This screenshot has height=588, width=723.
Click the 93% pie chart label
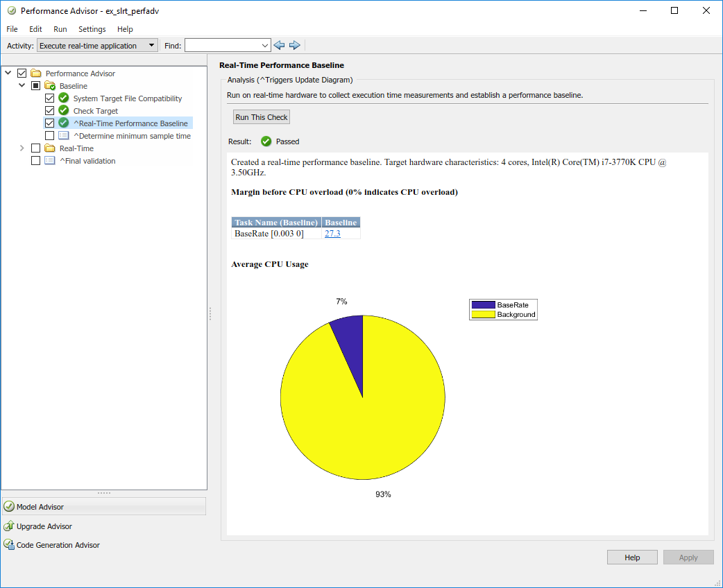[x=383, y=494]
